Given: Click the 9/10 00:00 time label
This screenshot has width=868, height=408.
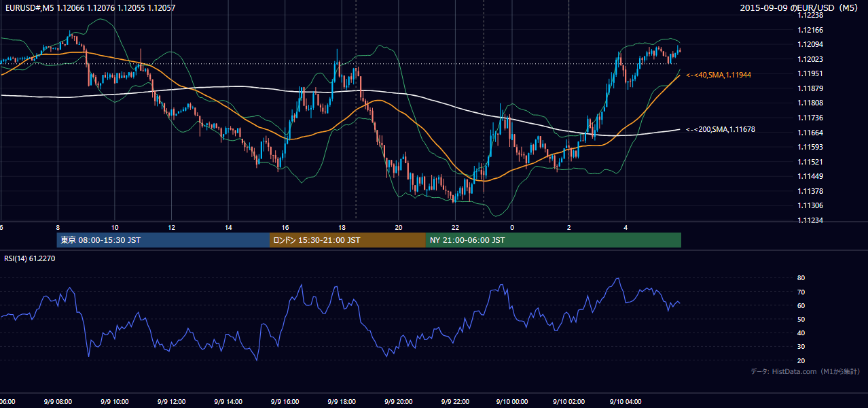Looking at the screenshot, I should (512, 401).
